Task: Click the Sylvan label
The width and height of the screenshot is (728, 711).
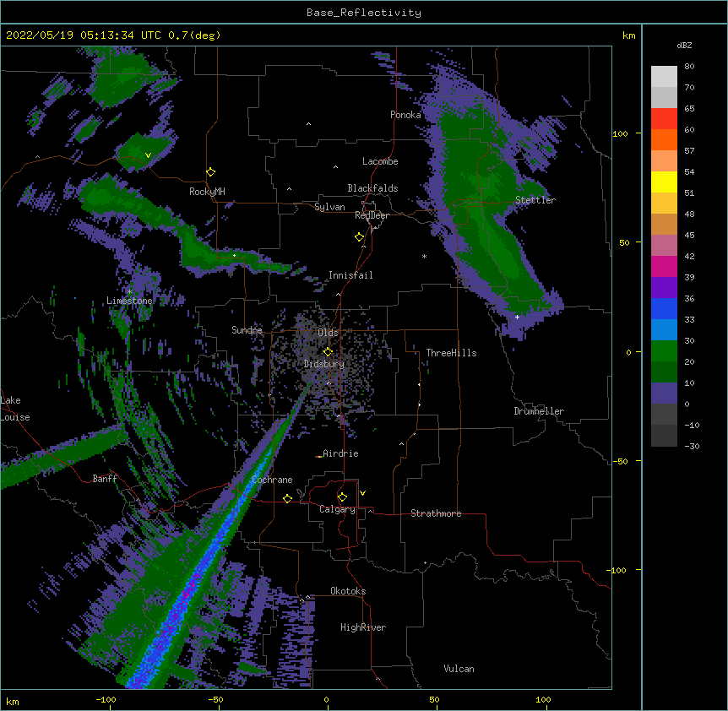Action: (x=329, y=207)
